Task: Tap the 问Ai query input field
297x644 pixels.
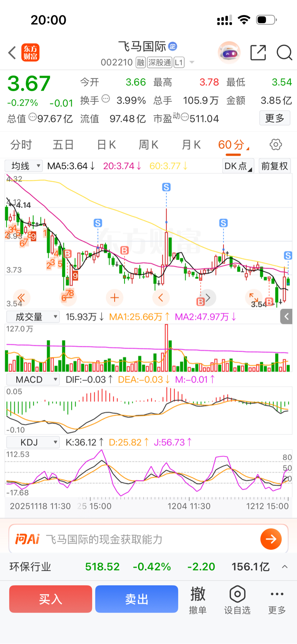Action: point(148,539)
